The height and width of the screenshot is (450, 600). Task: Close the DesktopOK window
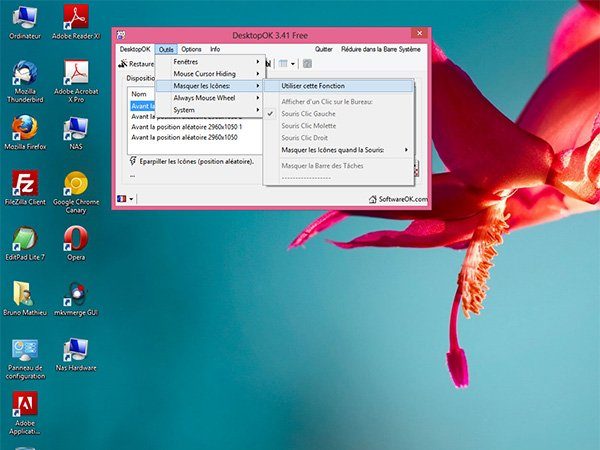[x=419, y=33]
